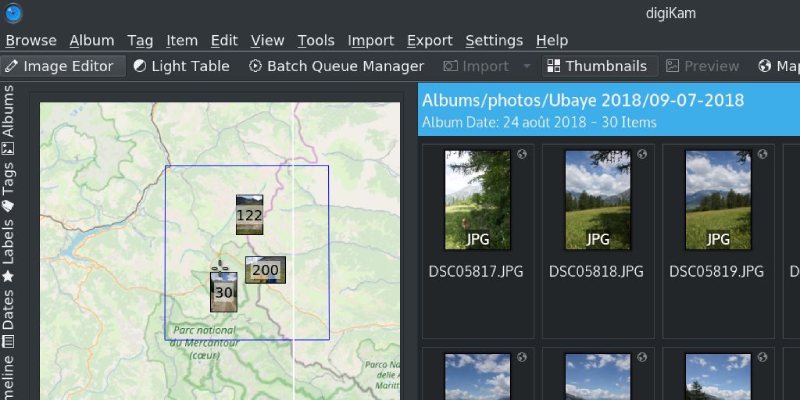Open the Tags sidebar tab
800x400 pixels.
coord(8,186)
